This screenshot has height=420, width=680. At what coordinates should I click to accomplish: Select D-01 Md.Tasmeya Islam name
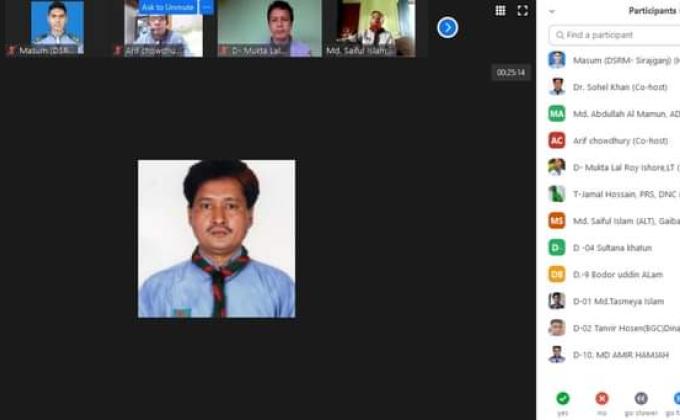tap(618, 301)
